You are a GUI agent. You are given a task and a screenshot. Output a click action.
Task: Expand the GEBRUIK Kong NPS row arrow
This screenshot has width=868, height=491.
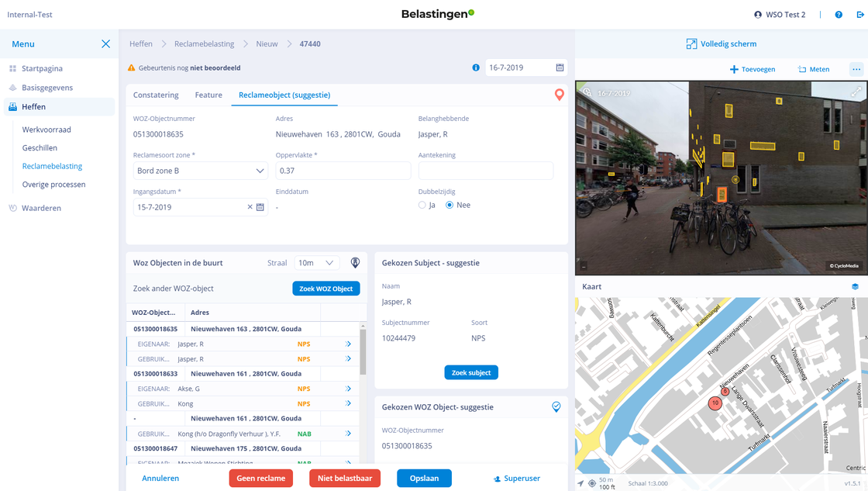pyautogui.click(x=348, y=403)
